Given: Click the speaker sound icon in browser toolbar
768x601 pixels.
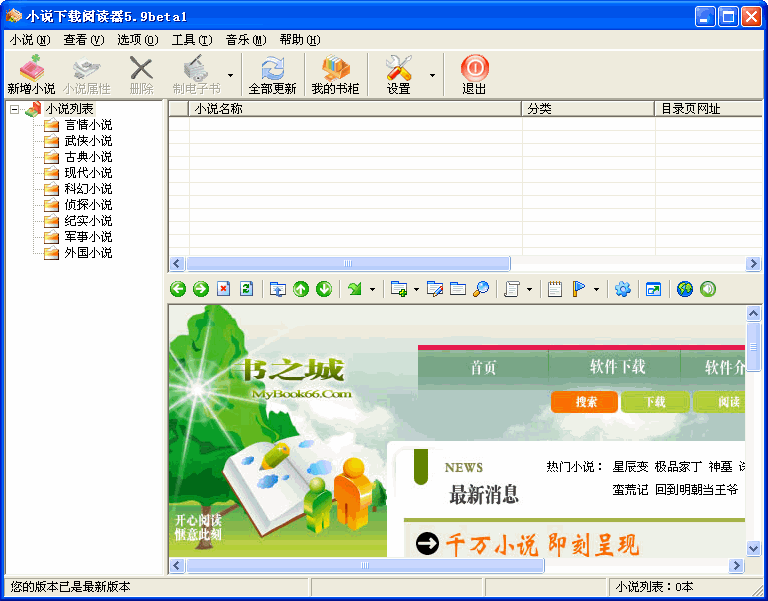Looking at the screenshot, I should pyautogui.click(x=708, y=289).
